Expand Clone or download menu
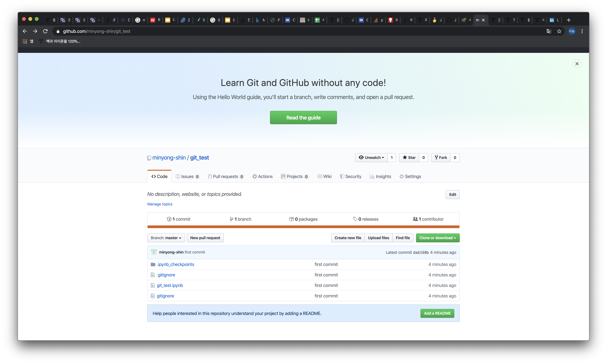The width and height of the screenshot is (607, 364). coord(437,238)
